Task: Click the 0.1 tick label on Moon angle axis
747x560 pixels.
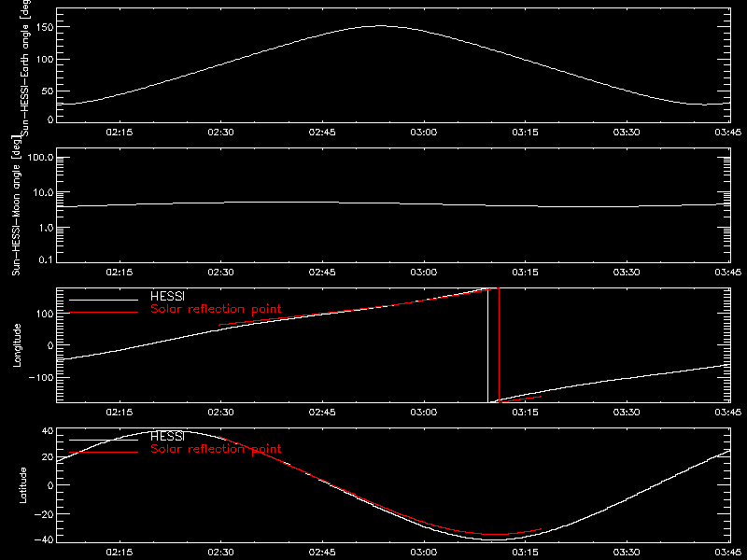Action: (46, 260)
